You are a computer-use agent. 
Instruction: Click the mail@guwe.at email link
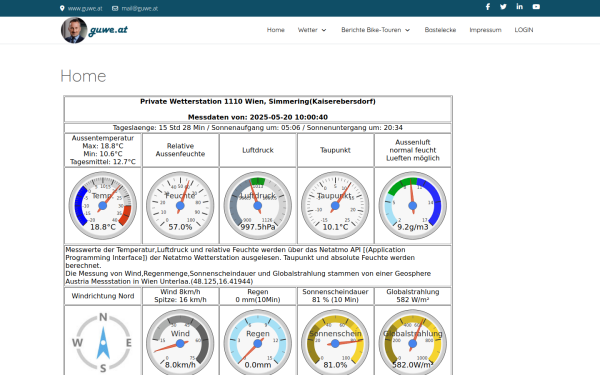(140, 8)
